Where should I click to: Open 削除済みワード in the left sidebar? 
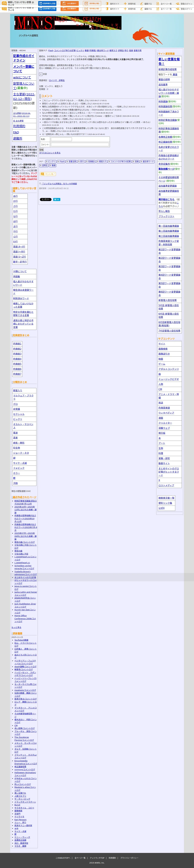point(21,298)
